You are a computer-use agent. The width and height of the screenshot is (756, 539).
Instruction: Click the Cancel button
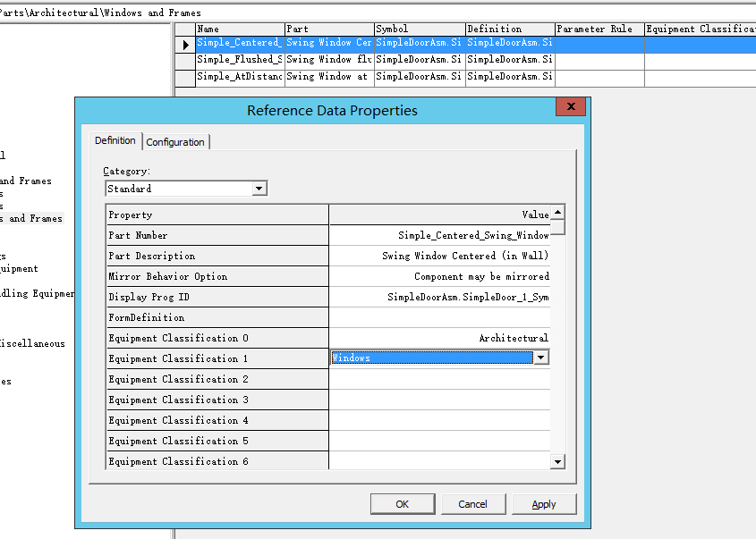pyautogui.click(x=473, y=504)
